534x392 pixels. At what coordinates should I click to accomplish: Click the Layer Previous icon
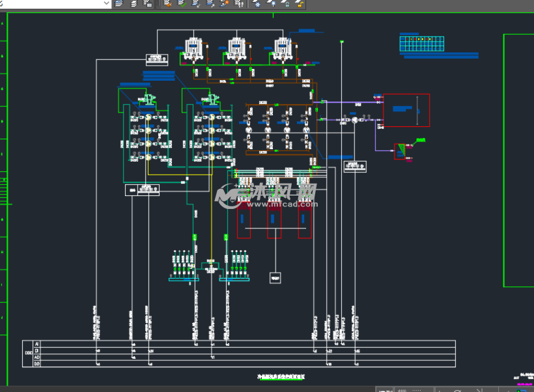[196, 3]
